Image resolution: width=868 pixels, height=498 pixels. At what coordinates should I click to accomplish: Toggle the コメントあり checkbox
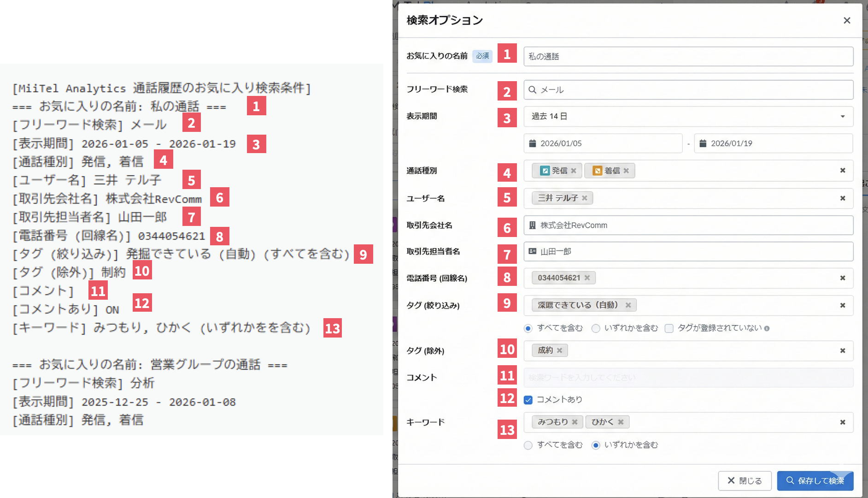[528, 400]
